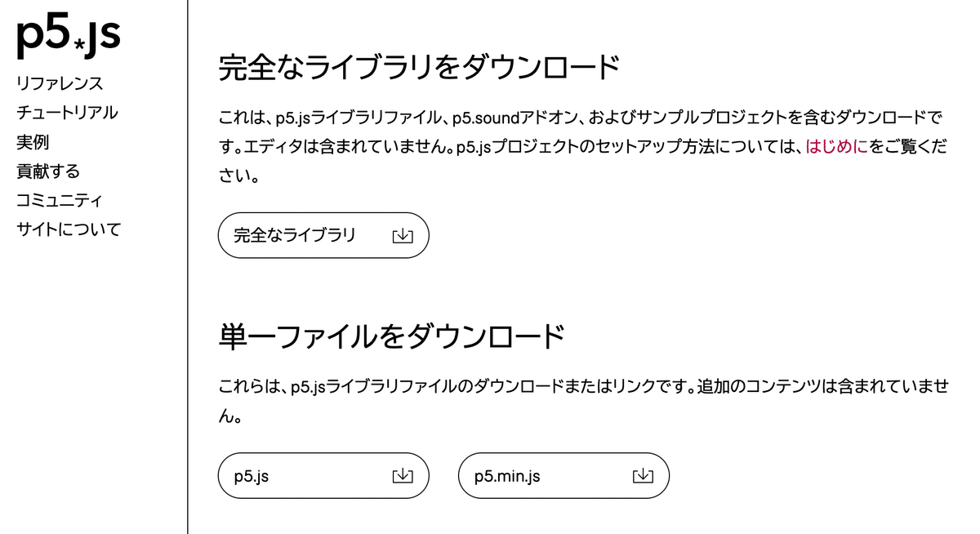Image resolution: width=980 pixels, height=534 pixels.
Task: Click the p5.js file download tray icon
Action: 401,475
